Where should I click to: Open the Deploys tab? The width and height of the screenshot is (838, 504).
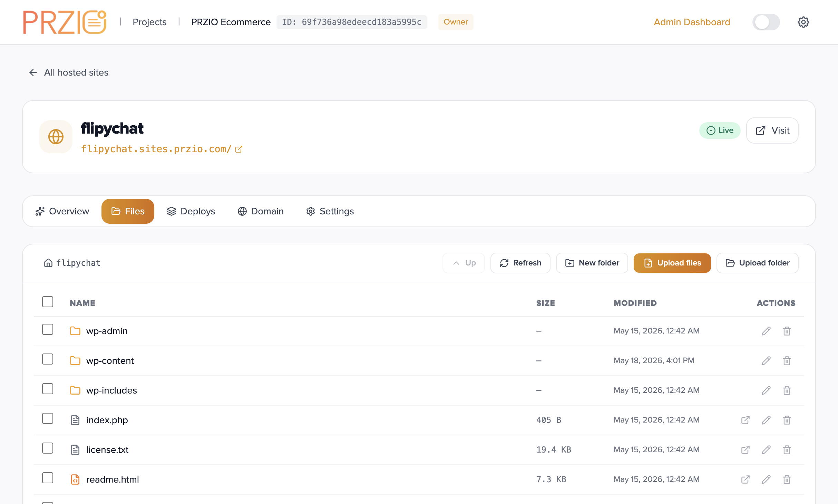[191, 211]
